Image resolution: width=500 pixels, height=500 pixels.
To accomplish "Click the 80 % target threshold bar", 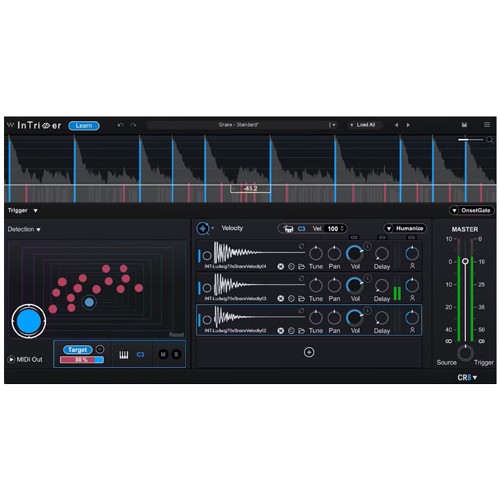I will 82,360.
